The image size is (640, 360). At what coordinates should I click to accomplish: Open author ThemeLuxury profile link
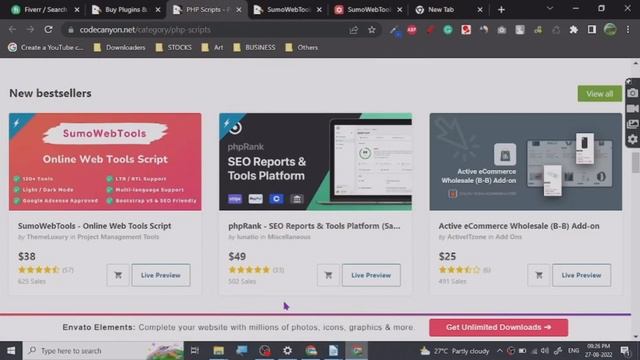pyautogui.click(x=47, y=237)
